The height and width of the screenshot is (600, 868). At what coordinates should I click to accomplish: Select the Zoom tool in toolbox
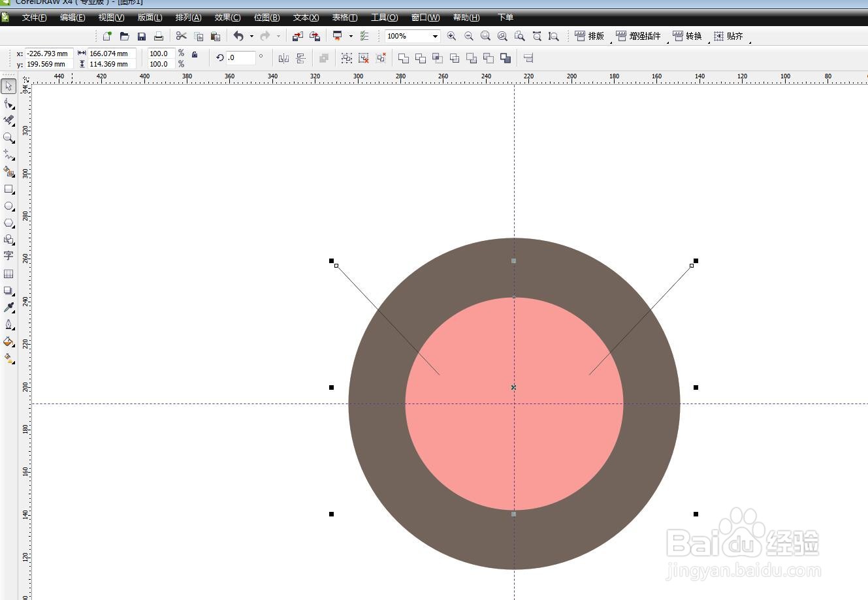(x=8, y=138)
